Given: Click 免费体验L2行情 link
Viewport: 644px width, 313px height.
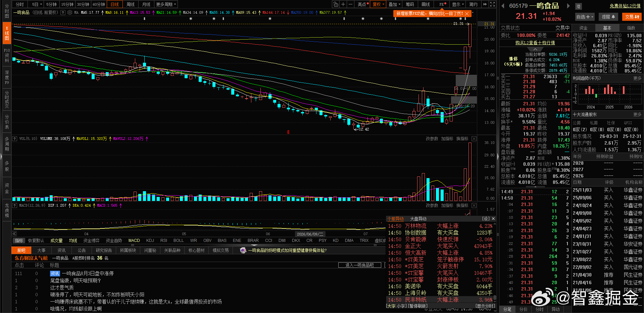Looking at the screenshot, I should pyautogui.click(x=625, y=6).
